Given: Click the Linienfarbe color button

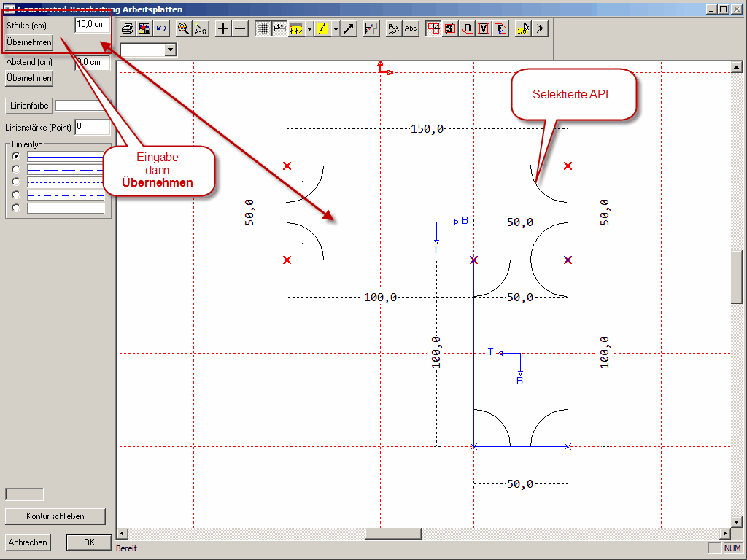Looking at the screenshot, I should coord(29,106).
